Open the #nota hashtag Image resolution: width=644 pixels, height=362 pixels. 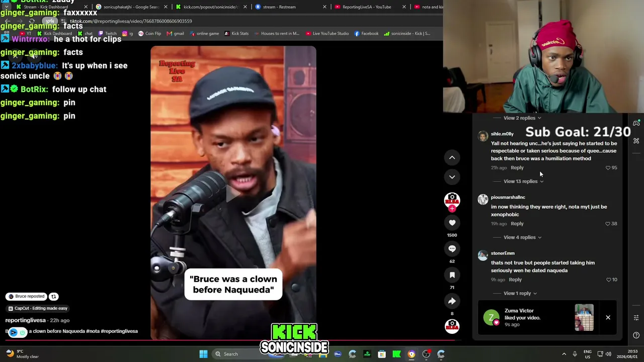click(x=93, y=331)
